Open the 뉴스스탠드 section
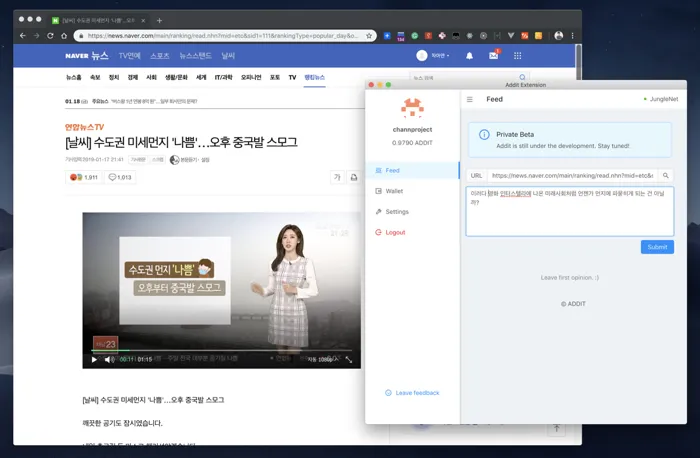This screenshot has width=700, height=458. coord(195,55)
